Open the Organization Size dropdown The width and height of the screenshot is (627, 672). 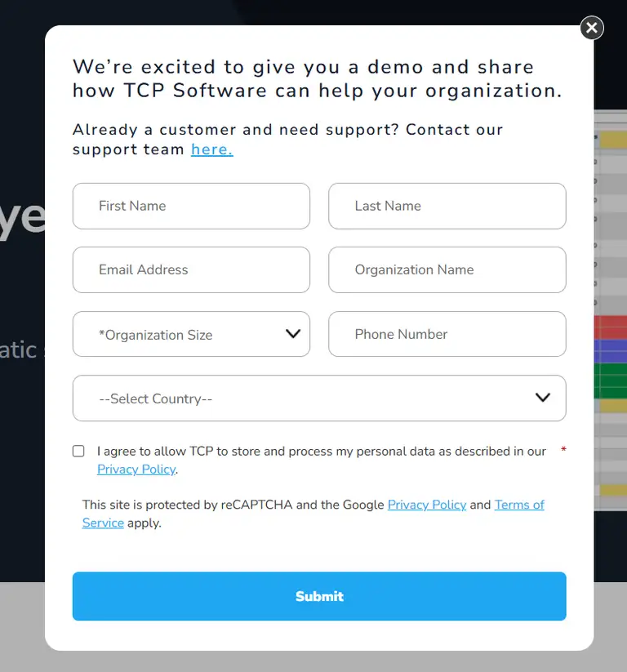[191, 334]
